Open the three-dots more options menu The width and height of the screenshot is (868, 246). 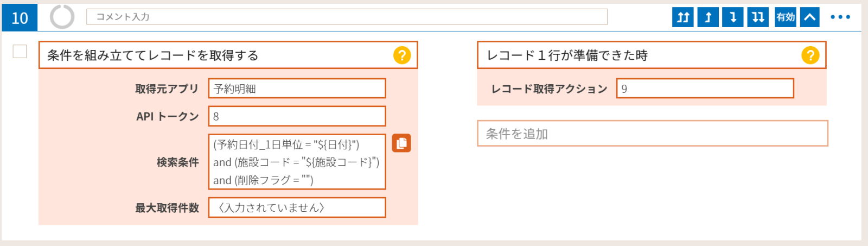click(x=840, y=17)
